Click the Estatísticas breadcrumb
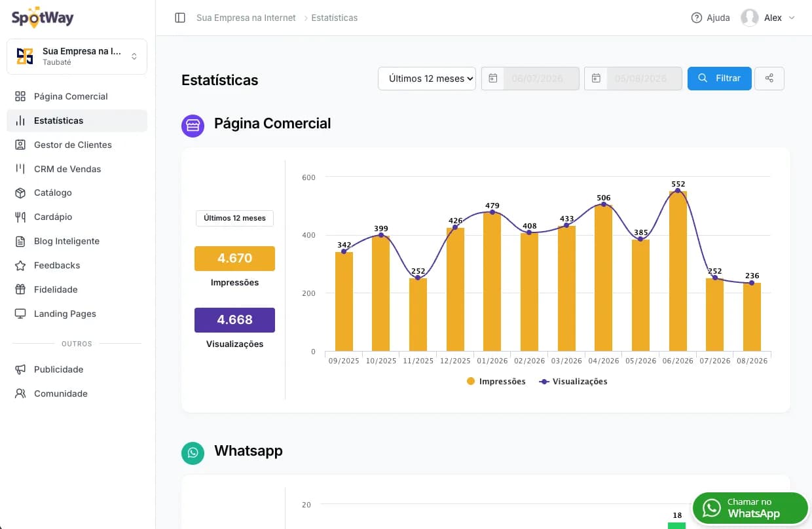Screen dimensions: 812x529 coord(335,18)
